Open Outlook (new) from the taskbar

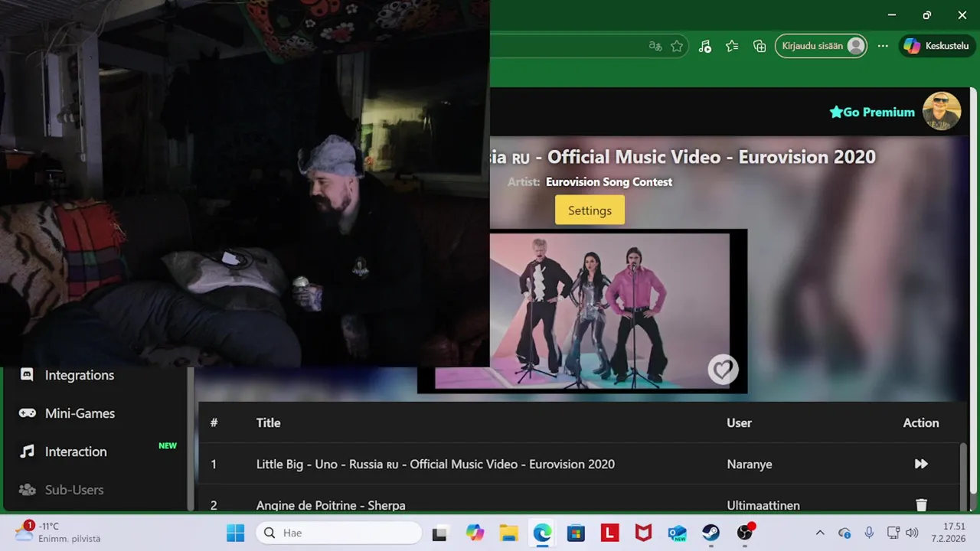677,533
